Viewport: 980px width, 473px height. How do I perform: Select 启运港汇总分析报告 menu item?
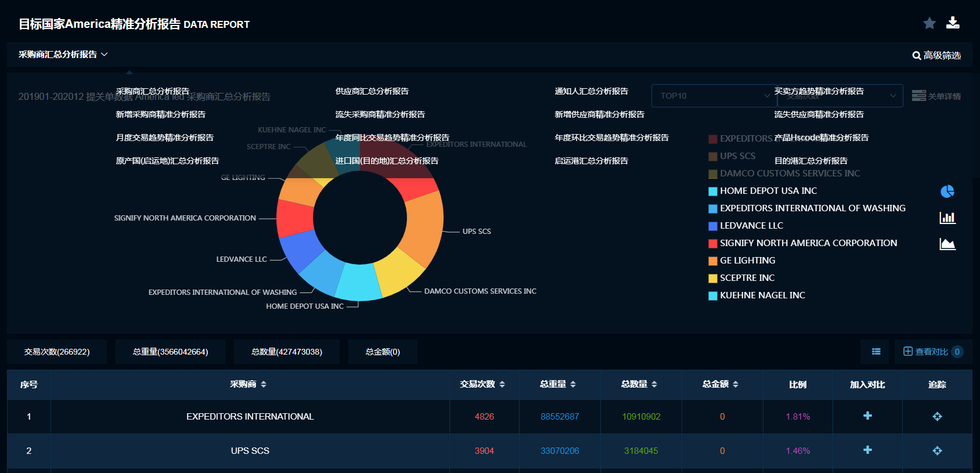click(591, 161)
